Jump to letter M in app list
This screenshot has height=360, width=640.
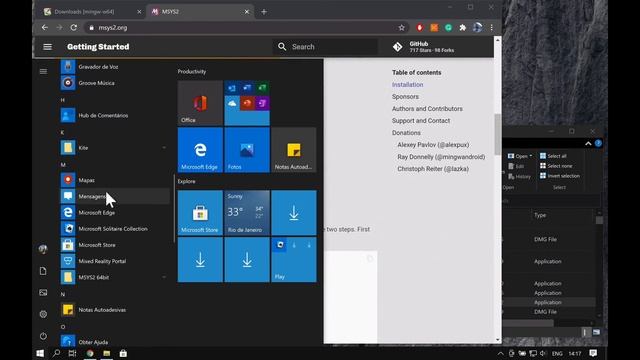(63, 164)
